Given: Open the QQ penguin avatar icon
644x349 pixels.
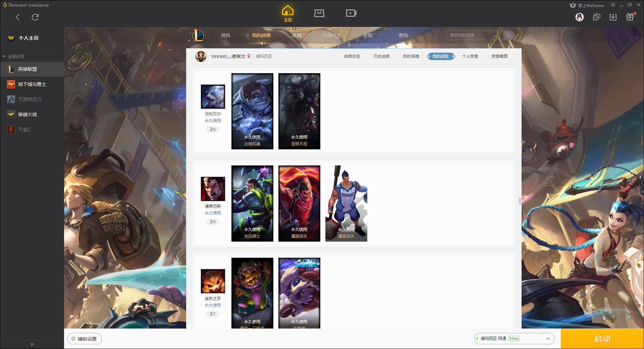Looking at the screenshot, I should click(x=580, y=17).
